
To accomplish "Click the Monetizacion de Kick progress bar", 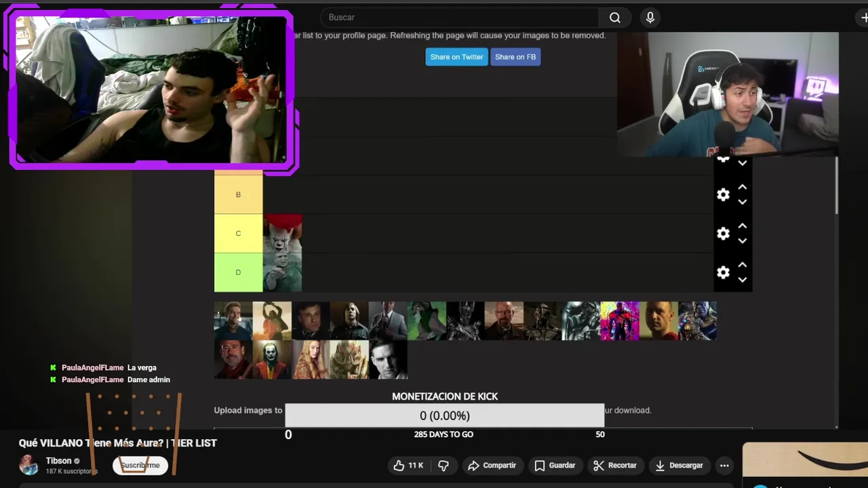I will pyautogui.click(x=445, y=415).
